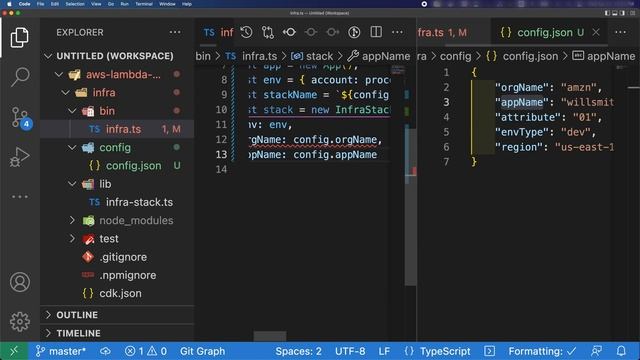Change end of line sequence LF

pos(384,351)
